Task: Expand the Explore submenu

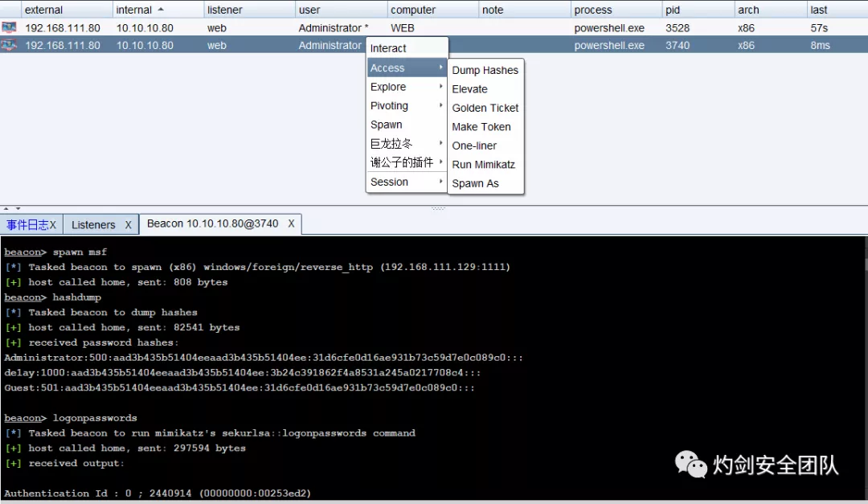Action: (407, 87)
